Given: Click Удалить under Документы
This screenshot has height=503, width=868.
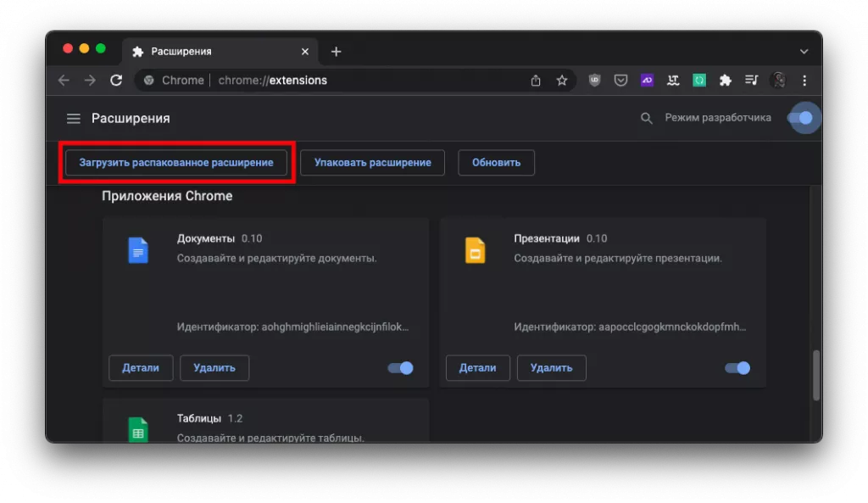Looking at the screenshot, I should (214, 368).
